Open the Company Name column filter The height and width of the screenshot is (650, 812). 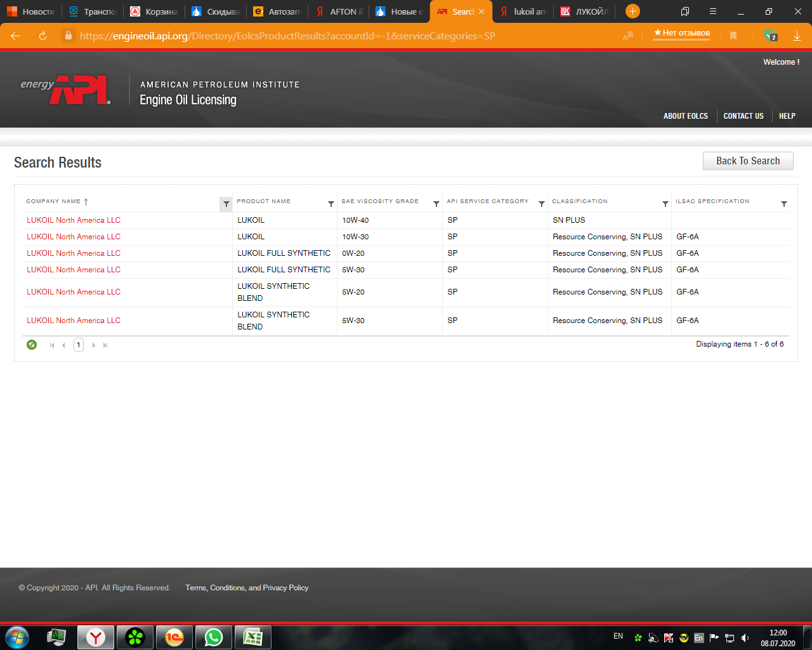coord(226,204)
